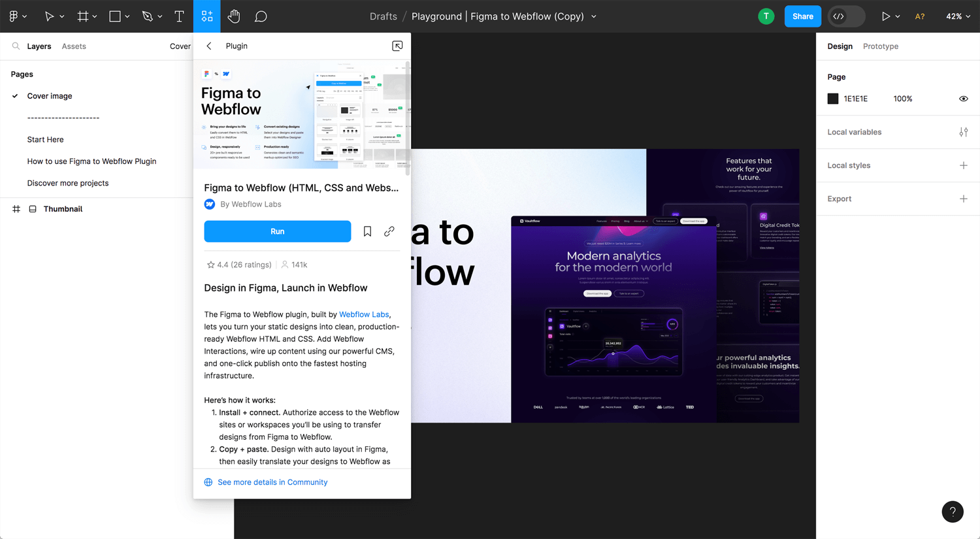Image resolution: width=980 pixels, height=539 pixels.
Task: Click the globe icon near Community link
Action: point(208,482)
